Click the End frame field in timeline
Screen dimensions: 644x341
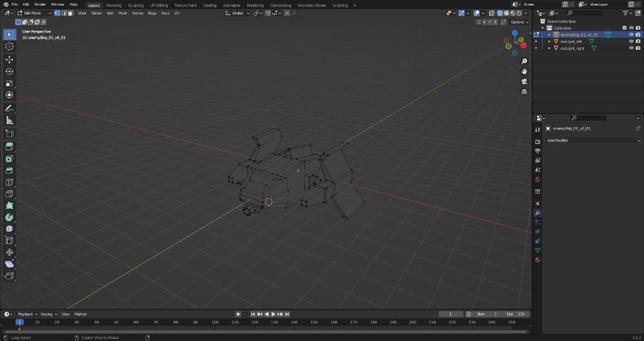pos(516,314)
